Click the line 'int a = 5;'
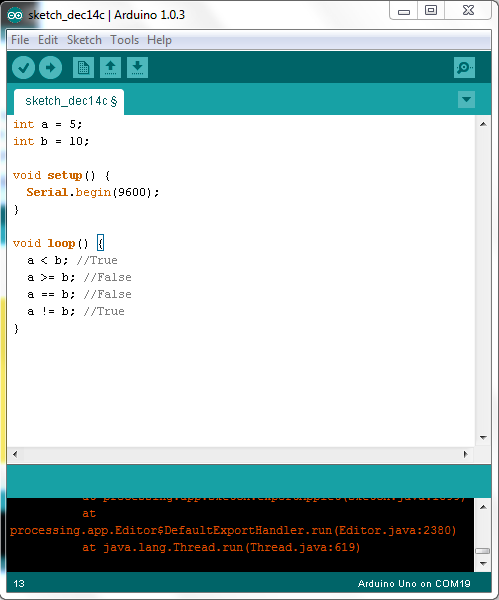This screenshot has height=600, width=499. click(47, 124)
